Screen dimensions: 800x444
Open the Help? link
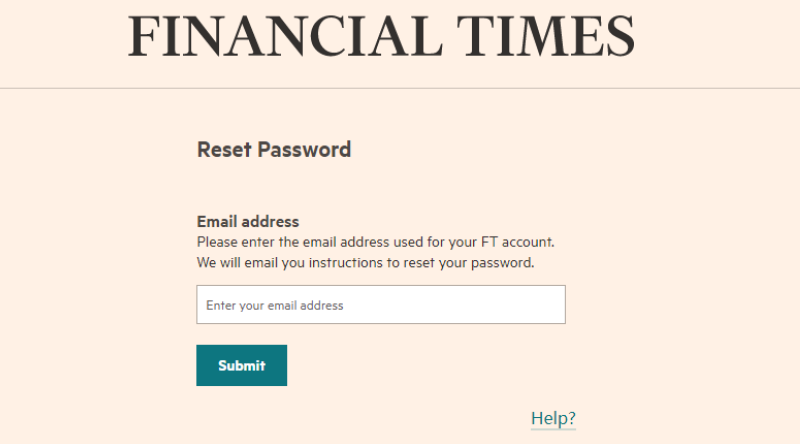[x=553, y=418]
